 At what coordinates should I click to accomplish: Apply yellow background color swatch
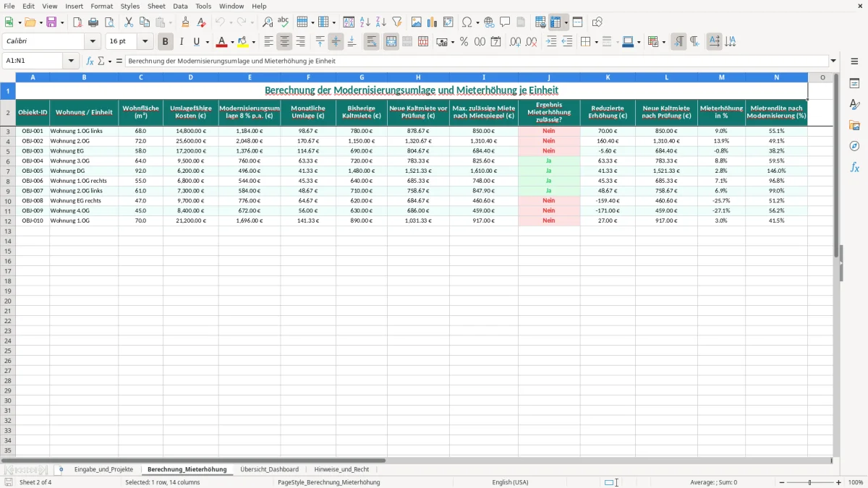tap(243, 42)
